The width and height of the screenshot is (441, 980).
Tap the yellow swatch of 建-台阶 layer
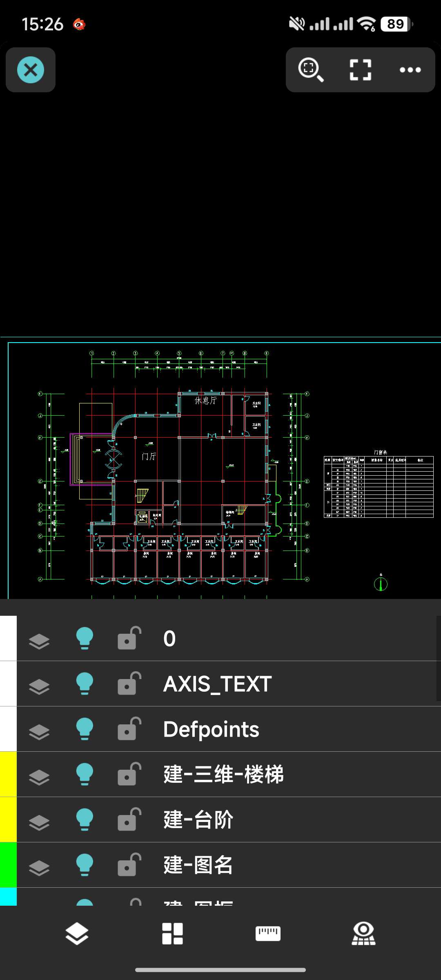pos(8,820)
